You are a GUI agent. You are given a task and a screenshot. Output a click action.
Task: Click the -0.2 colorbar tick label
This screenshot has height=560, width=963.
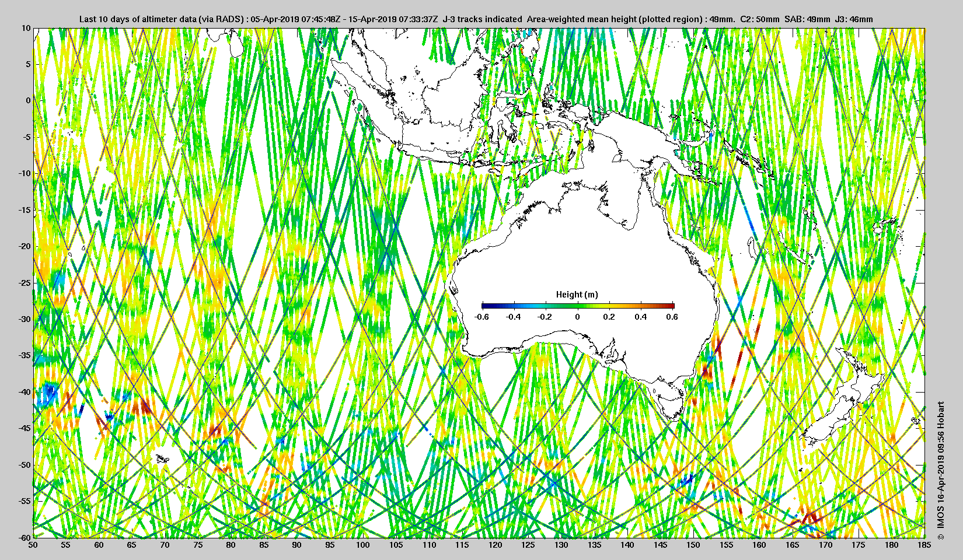point(545,317)
